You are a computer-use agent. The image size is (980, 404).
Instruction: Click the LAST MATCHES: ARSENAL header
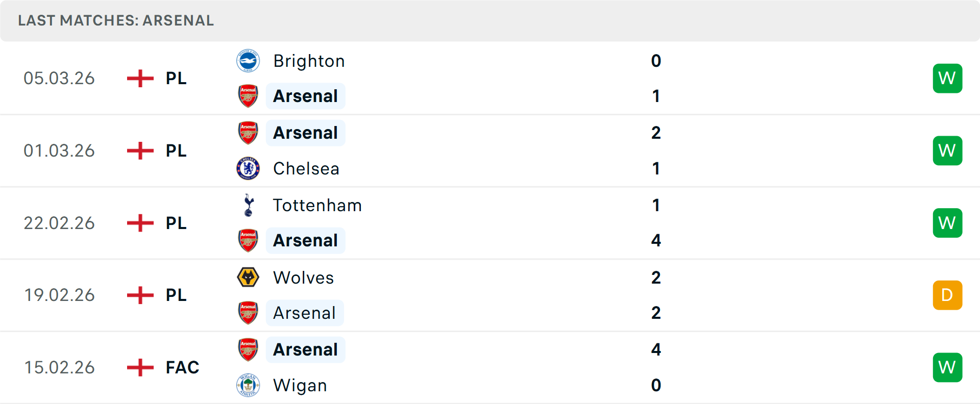[x=115, y=20]
